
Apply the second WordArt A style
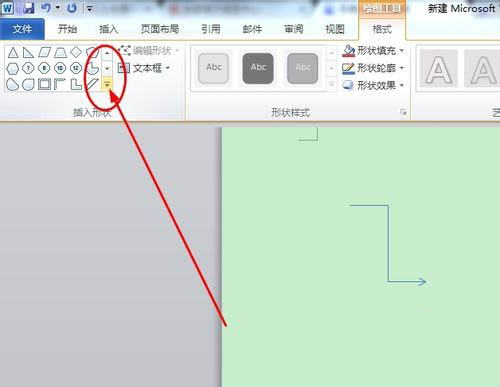pyautogui.click(x=482, y=68)
